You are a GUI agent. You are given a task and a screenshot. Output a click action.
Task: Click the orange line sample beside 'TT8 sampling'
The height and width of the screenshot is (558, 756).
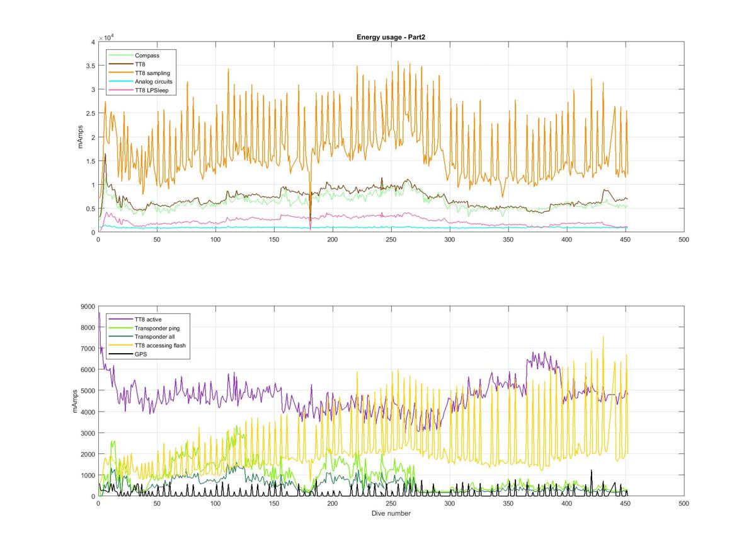pyautogui.click(x=120, y=73)
